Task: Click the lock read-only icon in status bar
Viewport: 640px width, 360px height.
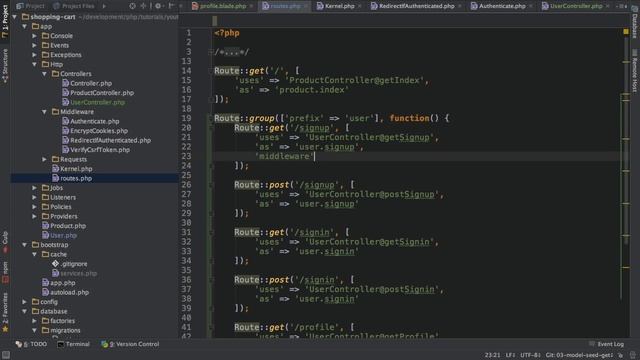Action: (x=620, y=355)
